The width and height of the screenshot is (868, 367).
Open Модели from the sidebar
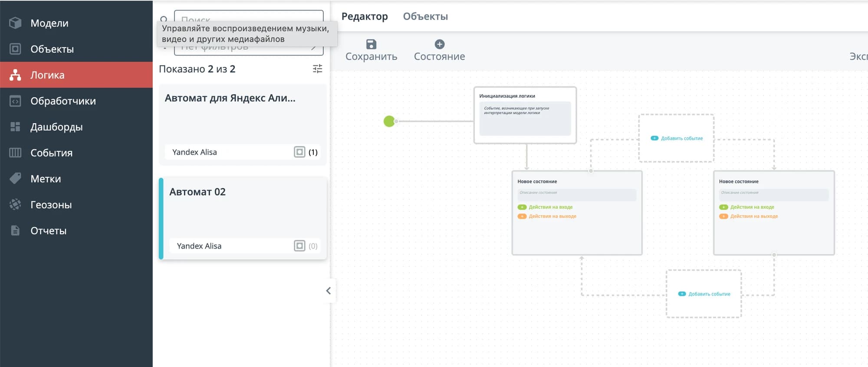click(49, 23)
